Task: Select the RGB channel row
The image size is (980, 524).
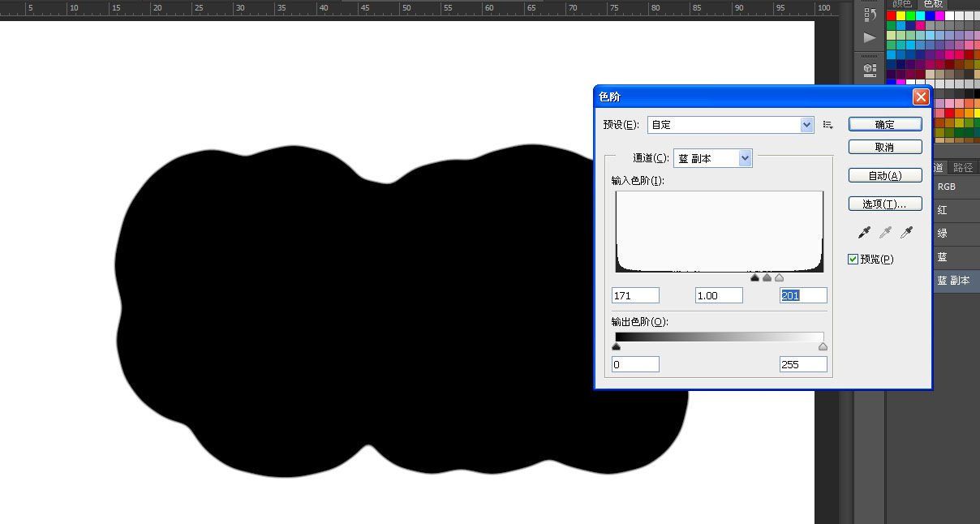Action: pyautogui.click(x=956, y=187)
